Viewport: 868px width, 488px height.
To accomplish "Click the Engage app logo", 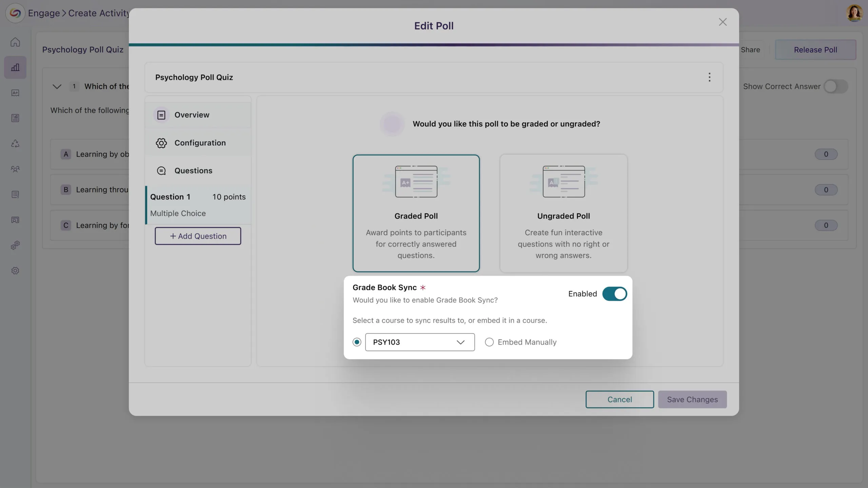I will [15, 13].
